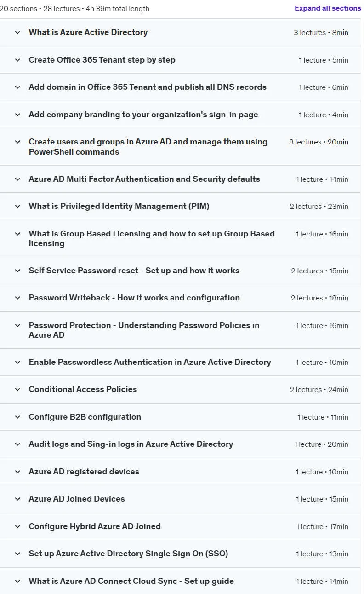Click chevron beside Conditional Access Policies

pos(17,389)
